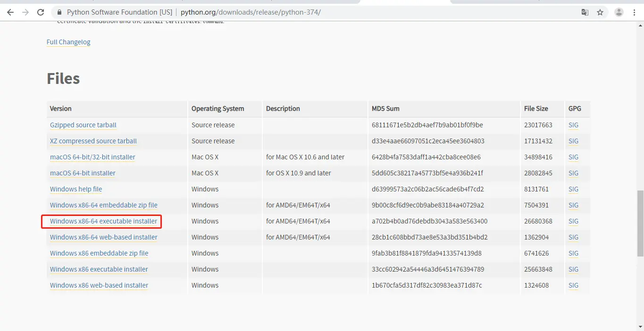Open the browser profile avatar
Screen dimensions: 644x331
619,12
